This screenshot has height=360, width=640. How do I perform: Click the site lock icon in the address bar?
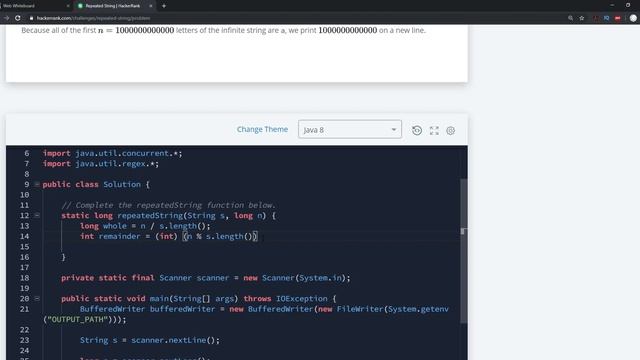(31, 18)
